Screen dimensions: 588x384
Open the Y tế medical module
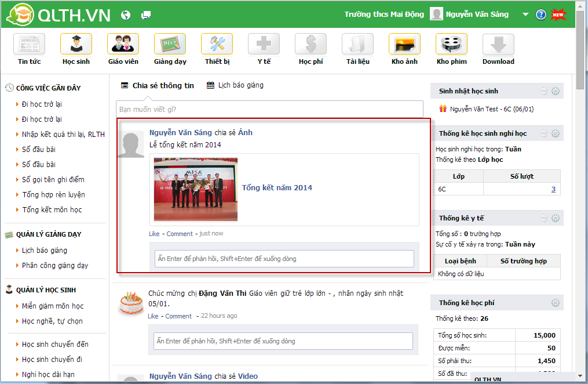pyautogui.click(x=264, y=44)
